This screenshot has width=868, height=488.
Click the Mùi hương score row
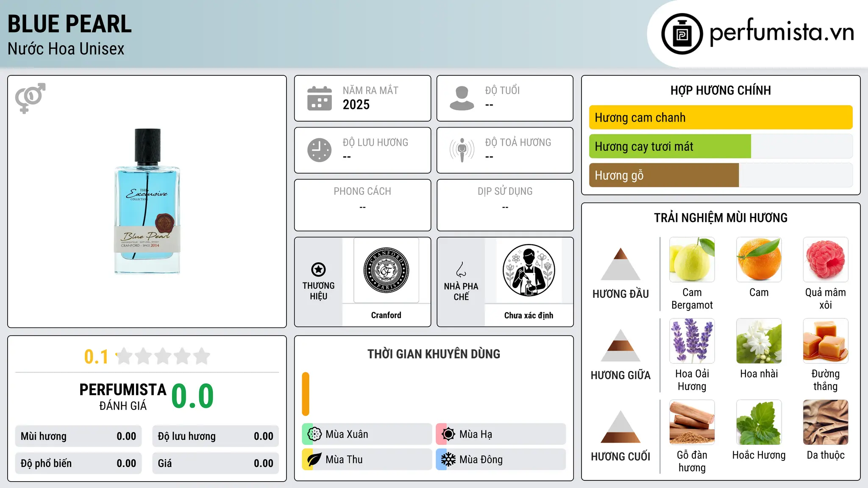pyautogui.click(x=78, y=436)
